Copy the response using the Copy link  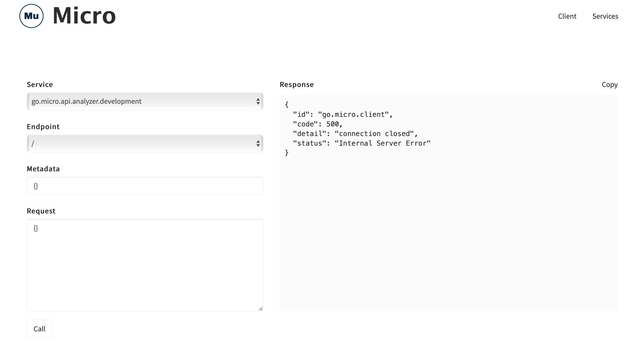(x=609, y=85)
